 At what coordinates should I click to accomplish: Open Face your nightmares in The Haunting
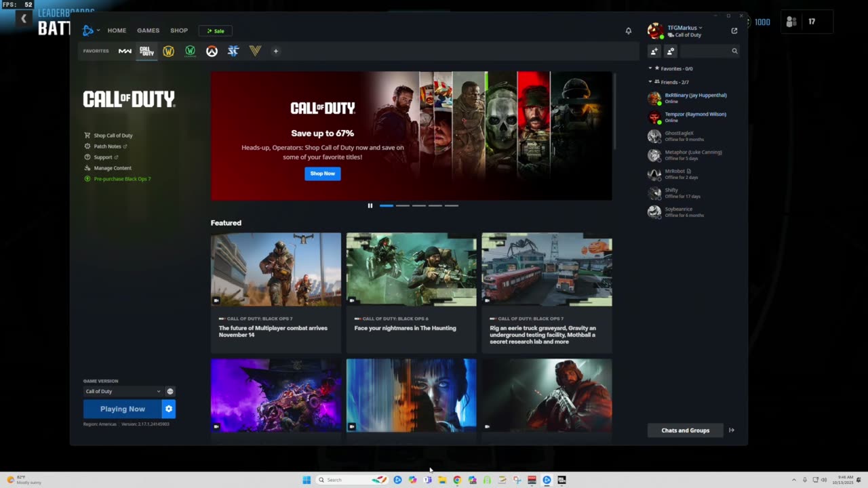[x=412, y=293]
